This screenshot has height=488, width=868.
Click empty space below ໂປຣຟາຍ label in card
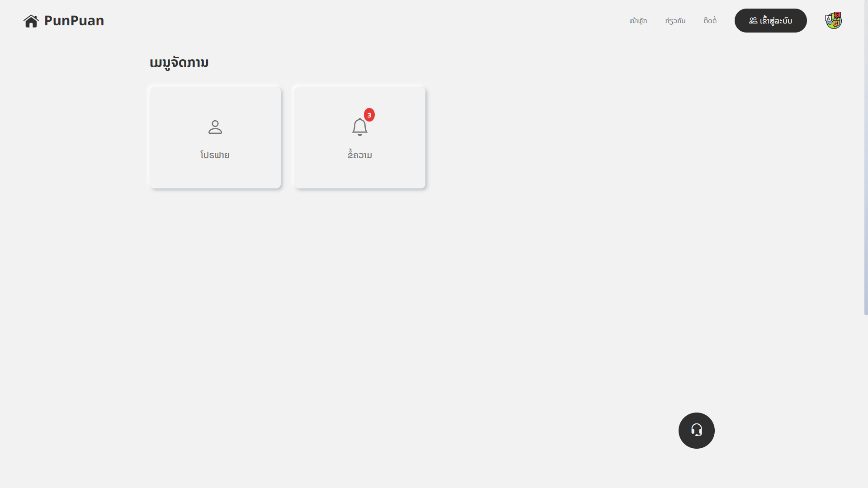click(215, 175)
